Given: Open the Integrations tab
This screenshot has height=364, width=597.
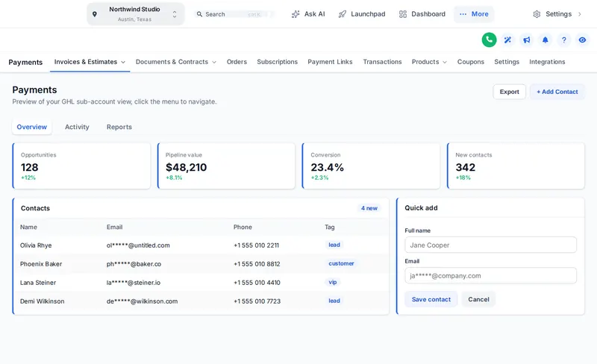Looking at the screenshot, I should (547, 62).
